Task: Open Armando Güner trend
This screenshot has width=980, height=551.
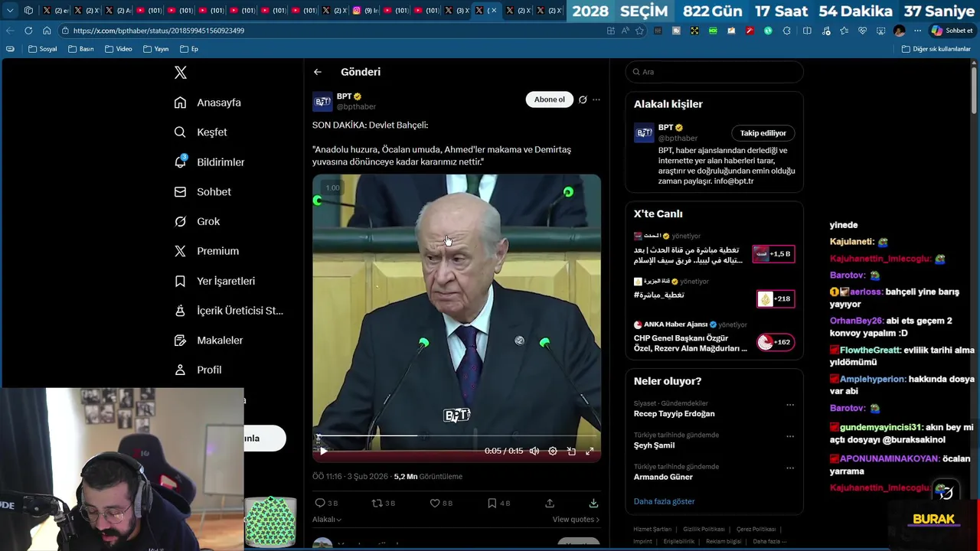Action: coord(663,477)
